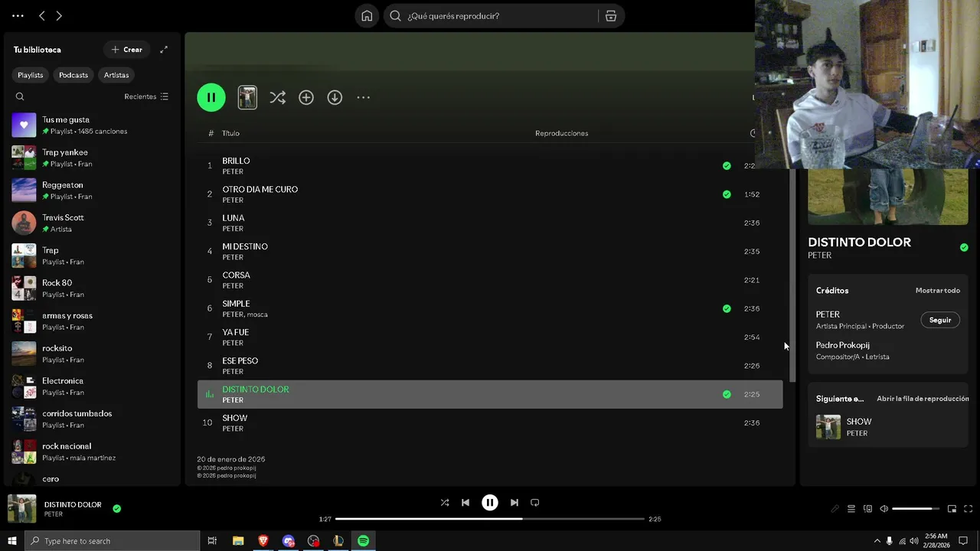Add album to library plus icon
980x551 pixels.
tap(306, 97)
